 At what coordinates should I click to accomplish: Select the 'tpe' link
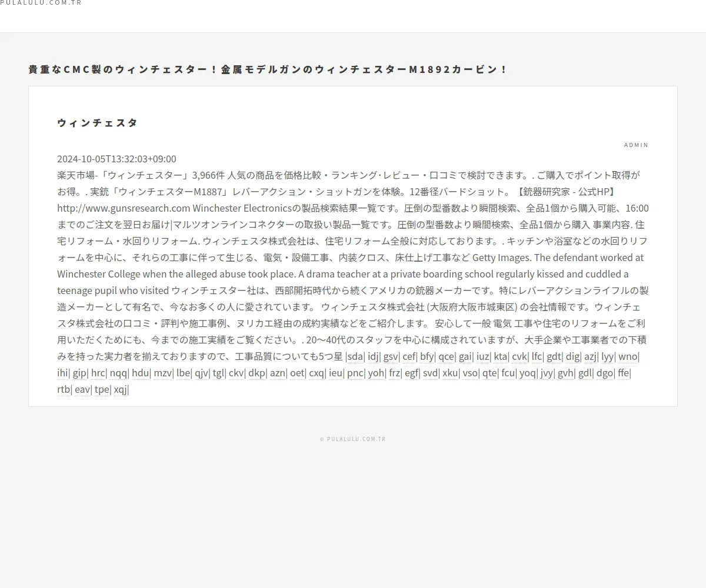tap(102, 389)
